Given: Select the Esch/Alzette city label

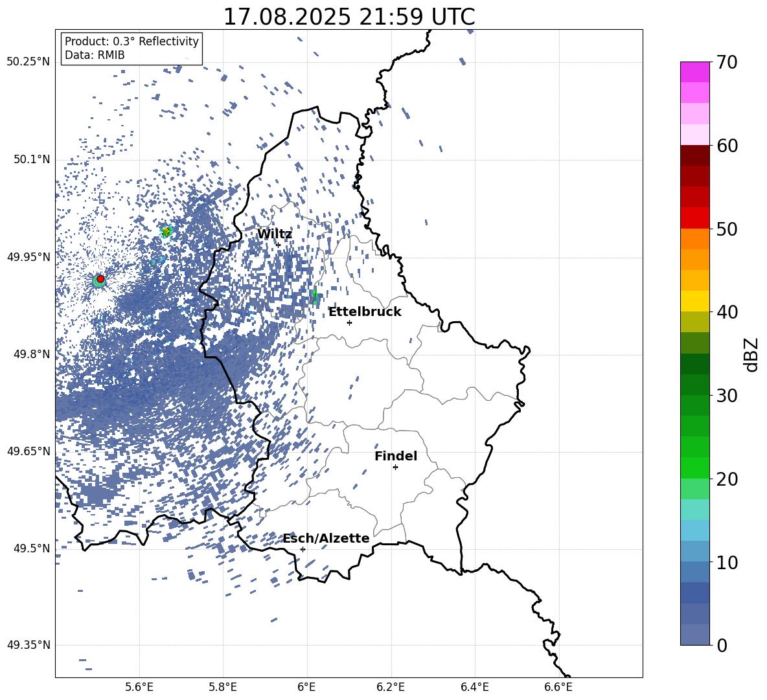Looking at the screenshot, I should tap(326, 538).
